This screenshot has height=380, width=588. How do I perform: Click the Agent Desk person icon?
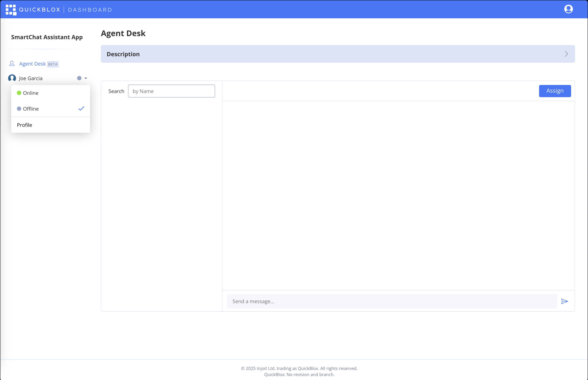[12, 64]
